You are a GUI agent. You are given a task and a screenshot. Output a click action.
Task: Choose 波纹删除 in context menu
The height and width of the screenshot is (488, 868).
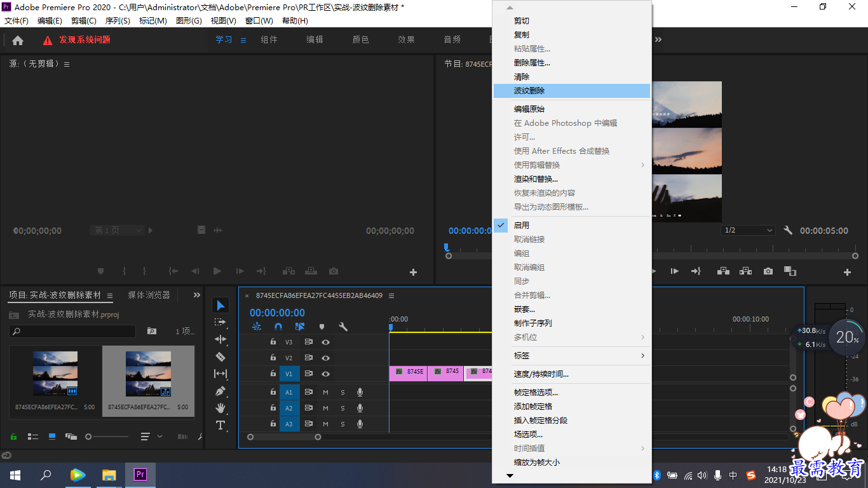[572, 91]
